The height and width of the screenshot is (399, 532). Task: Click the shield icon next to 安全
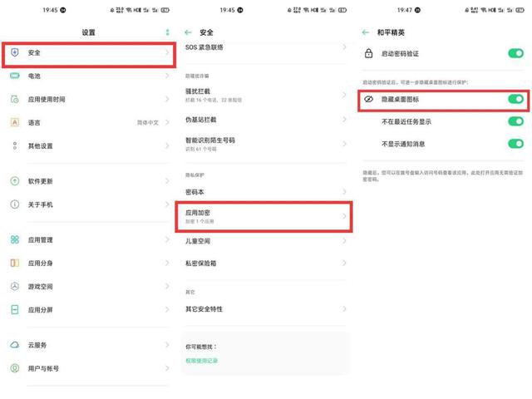(x=15, y=52)
